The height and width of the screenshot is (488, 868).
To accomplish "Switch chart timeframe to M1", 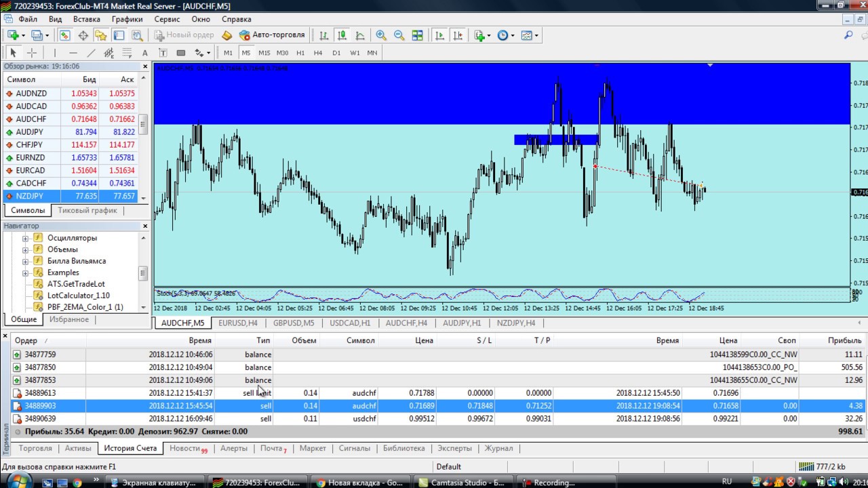I will pos(228,53).
